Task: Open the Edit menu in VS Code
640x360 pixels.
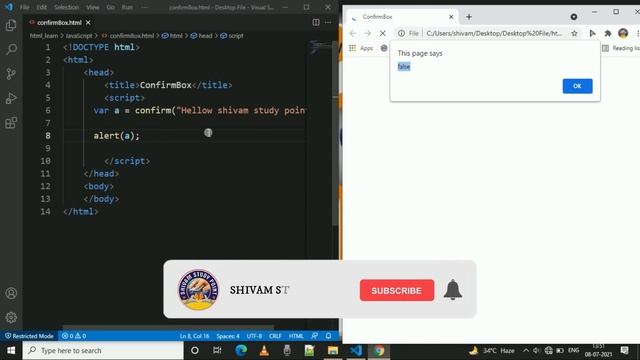Action: pos(41,7)
